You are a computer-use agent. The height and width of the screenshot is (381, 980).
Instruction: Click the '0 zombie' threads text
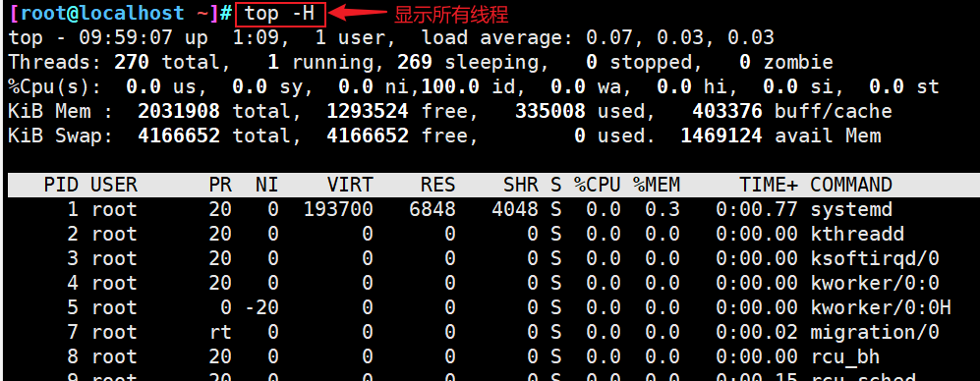pos(786,62)
